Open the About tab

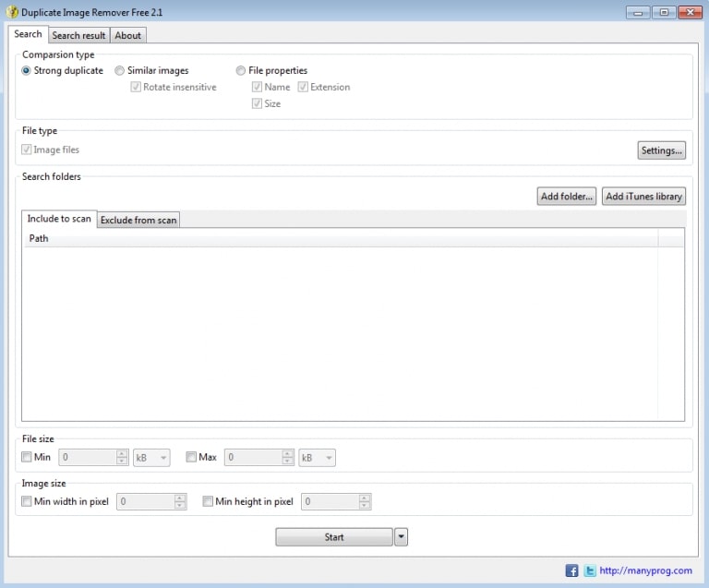coord(128,35)
